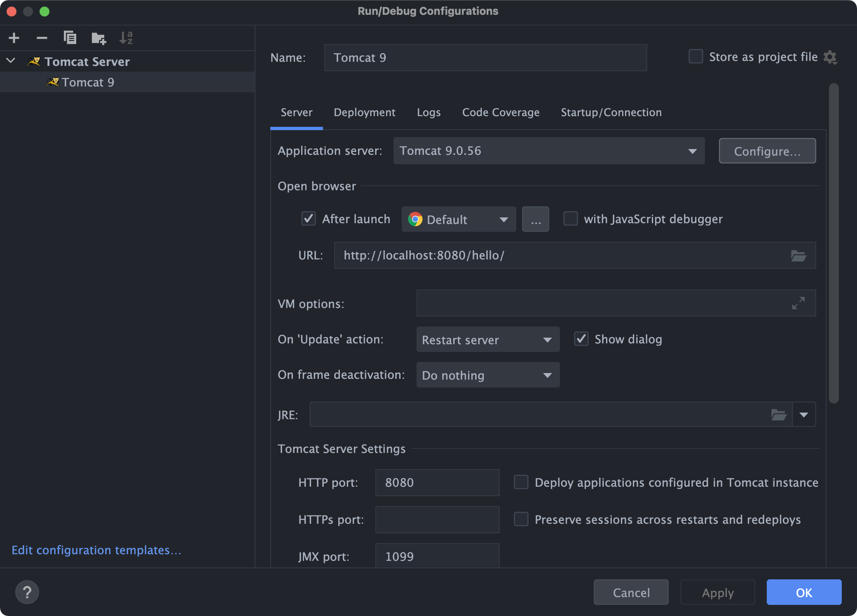Enable with JavaScript debugger option
This screenshot has height=616, width=857.
(570, 219)
